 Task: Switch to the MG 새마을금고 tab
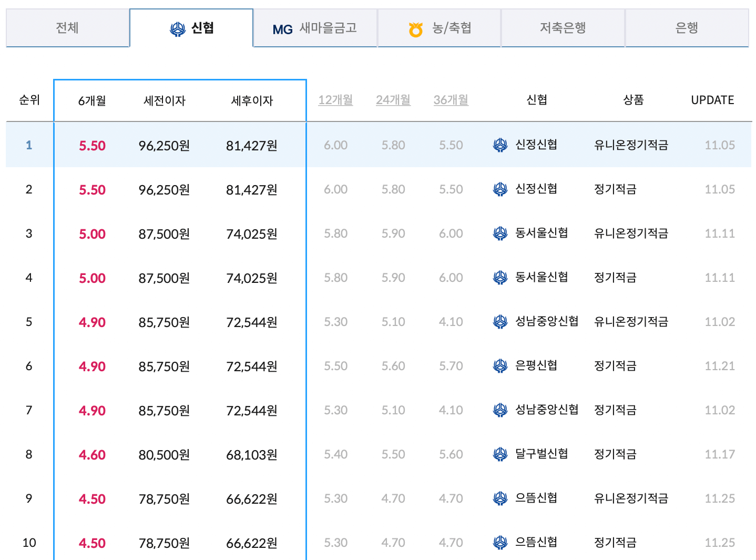315,28
